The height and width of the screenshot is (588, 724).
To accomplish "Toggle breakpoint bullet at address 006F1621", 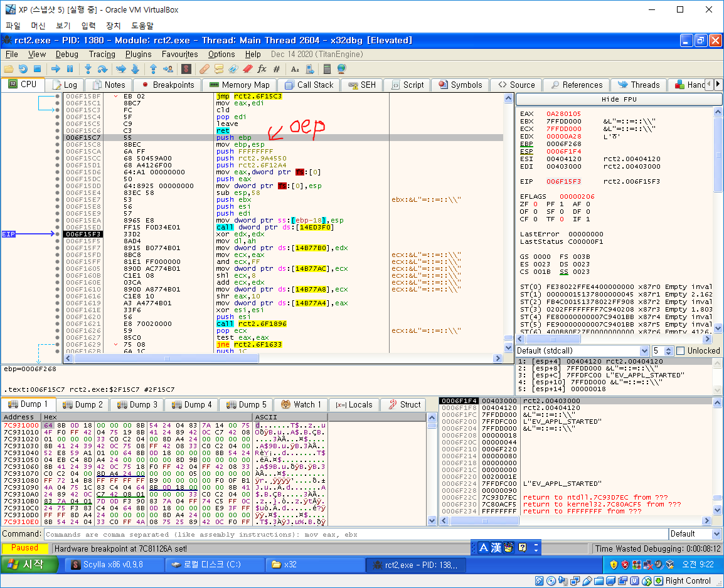I will 57,323.
